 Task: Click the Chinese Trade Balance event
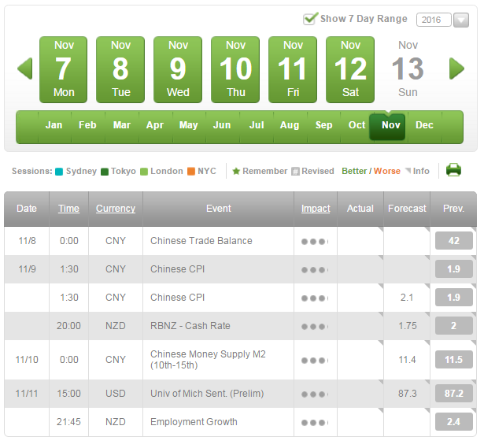point(201,241)
